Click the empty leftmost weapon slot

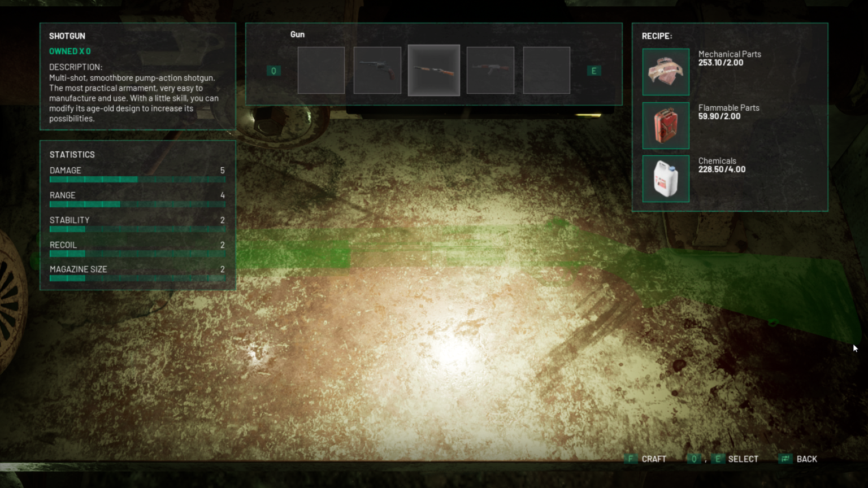[321, 70]
